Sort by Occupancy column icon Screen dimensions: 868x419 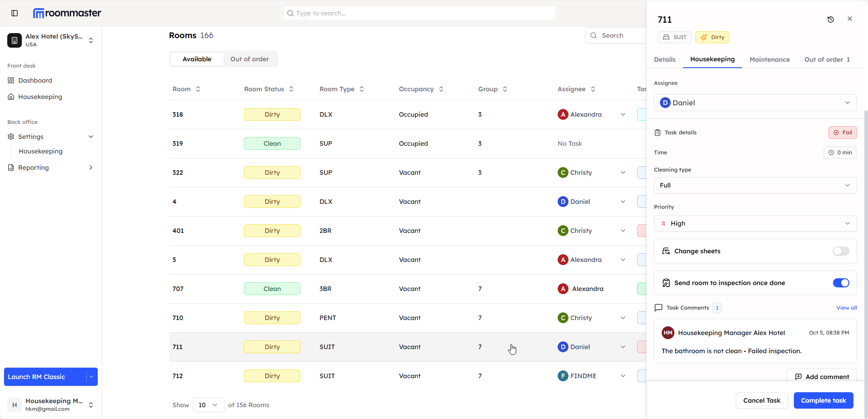tap(441, 89)
